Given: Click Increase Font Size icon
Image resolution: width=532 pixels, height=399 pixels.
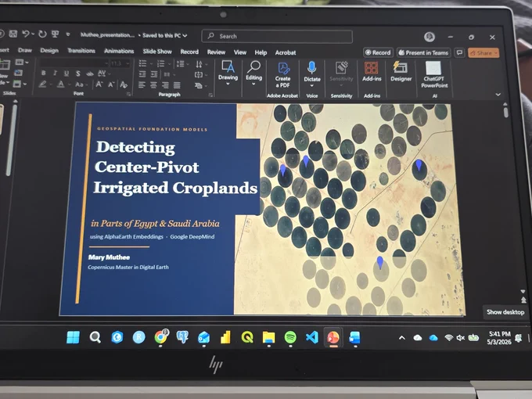Looking at the screenshot, I should (x=99, y=84).
